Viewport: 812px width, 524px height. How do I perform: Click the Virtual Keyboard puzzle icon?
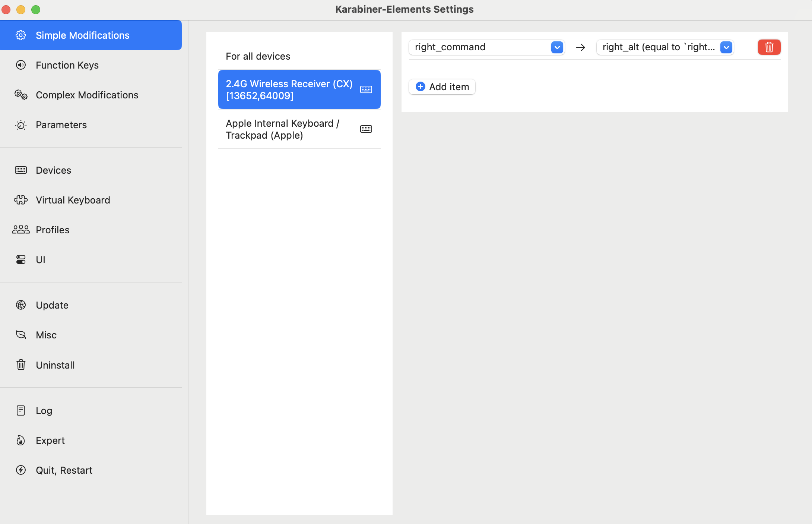pyautogui.click(x=21, y=200)
